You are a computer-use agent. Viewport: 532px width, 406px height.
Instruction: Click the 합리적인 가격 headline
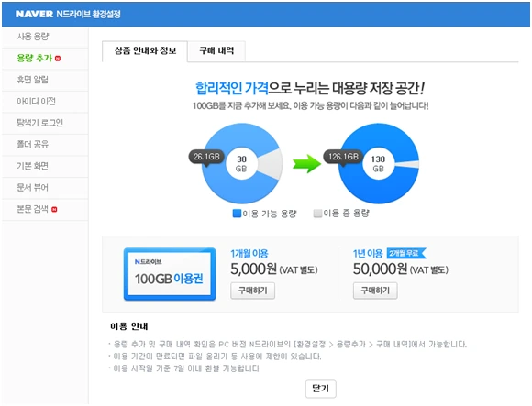[x=232, y=89]
